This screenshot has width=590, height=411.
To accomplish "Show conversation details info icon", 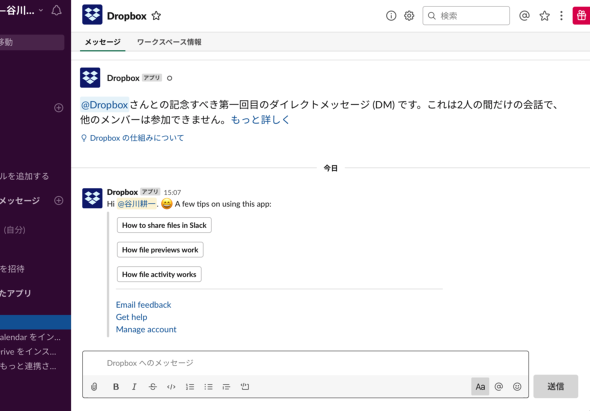I will [391, 16].
